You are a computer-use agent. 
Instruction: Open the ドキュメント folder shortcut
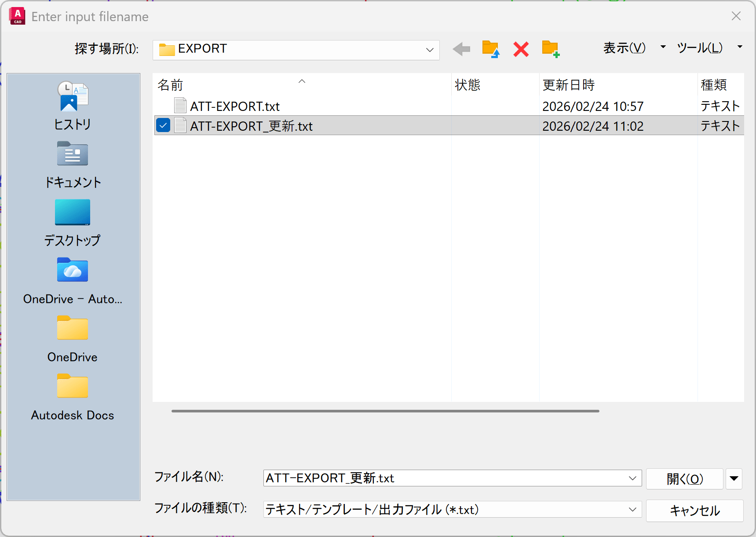pyautogui.click(x=73, y=165)
